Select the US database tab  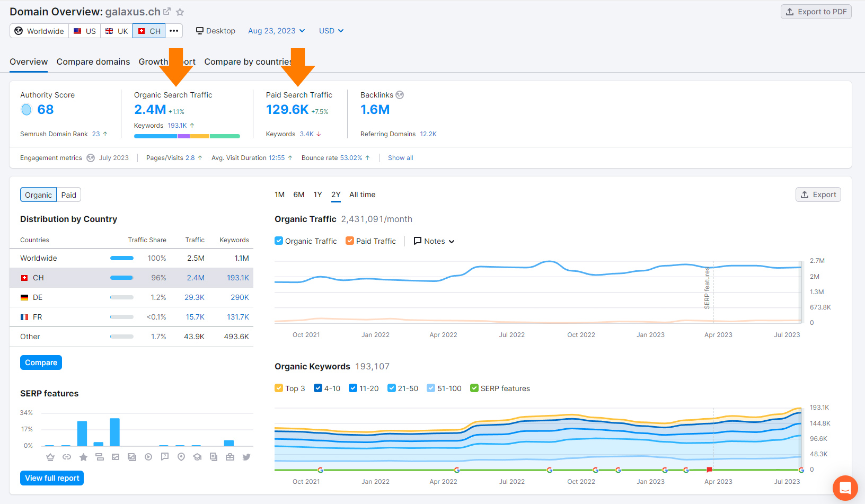pos(85,31)
